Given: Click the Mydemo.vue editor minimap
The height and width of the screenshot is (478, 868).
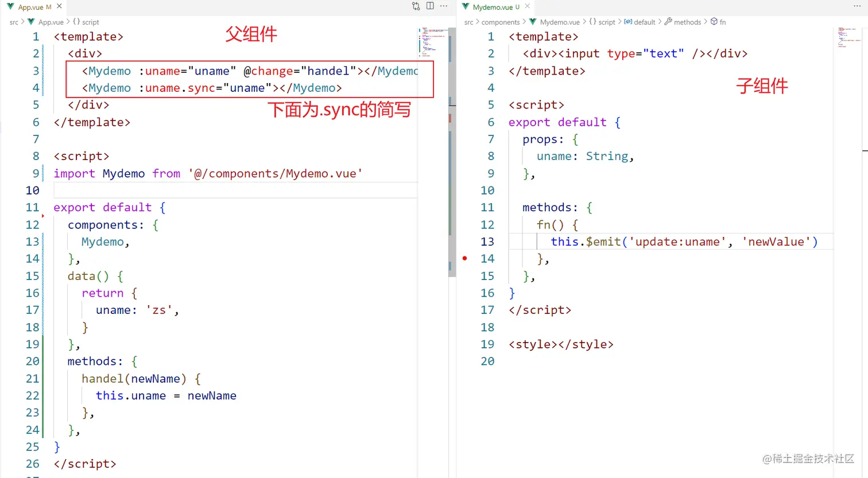Looking at the screenshot, I should tap(850, 37).
